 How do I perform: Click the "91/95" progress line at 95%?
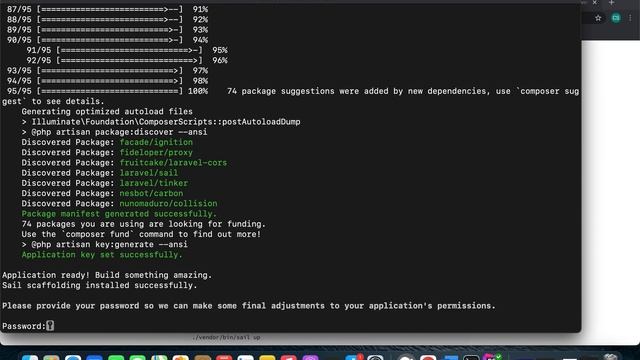[x=127, y=50]
